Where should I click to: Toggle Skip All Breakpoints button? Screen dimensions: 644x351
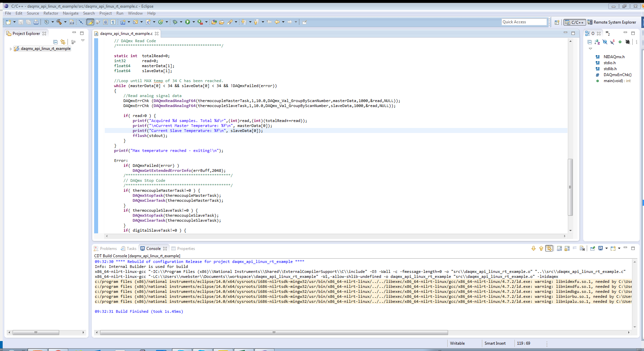pyautogui.click(x=81, y=22)
